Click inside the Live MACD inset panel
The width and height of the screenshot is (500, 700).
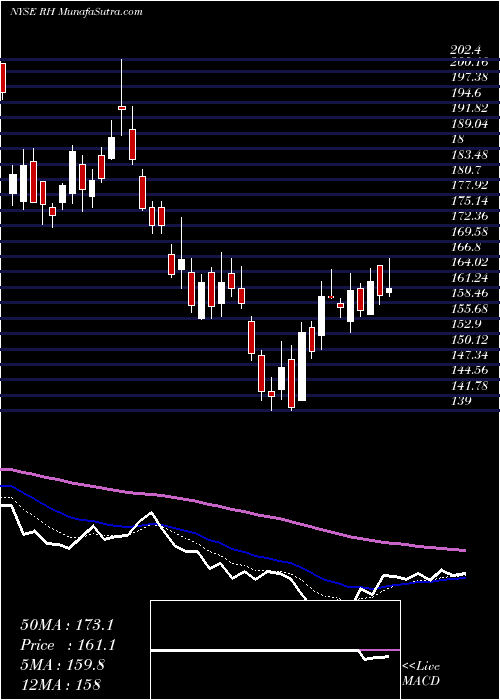click(x=275, y=650)
